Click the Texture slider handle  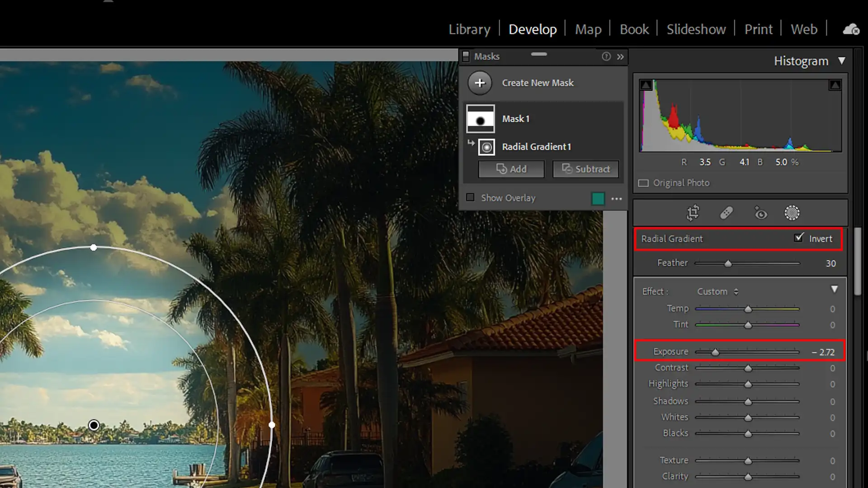[x=748, y=461]
